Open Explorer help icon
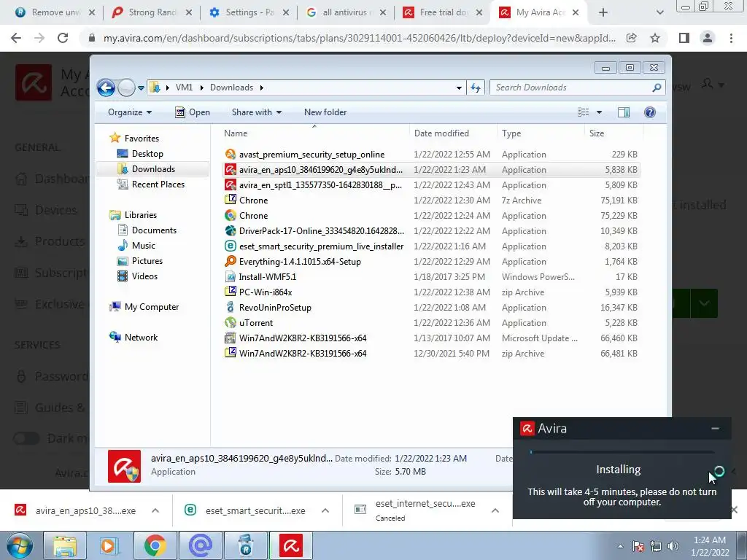 point(650,112)
